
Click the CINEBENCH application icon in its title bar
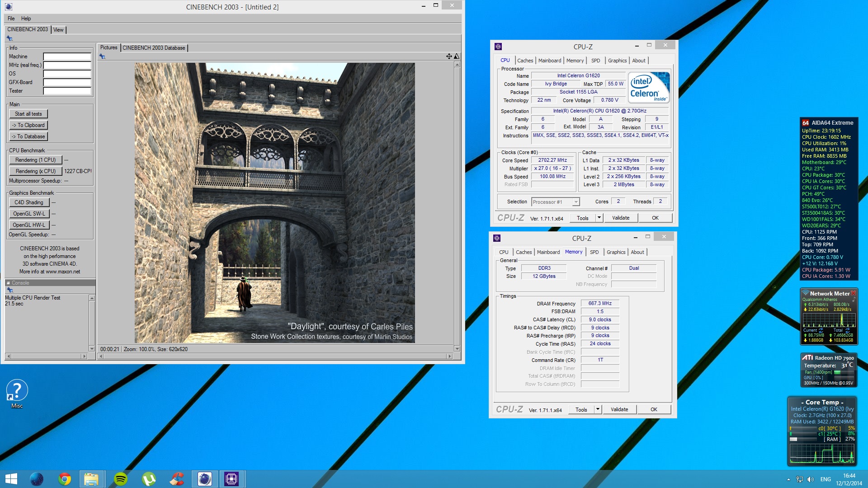pos(9,7)
